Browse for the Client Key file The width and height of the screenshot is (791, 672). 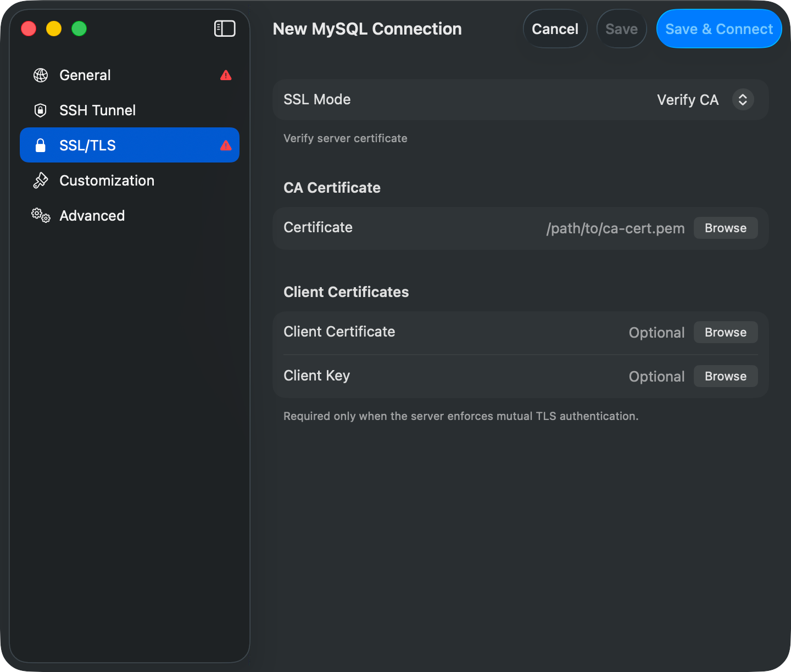[726, 376]
